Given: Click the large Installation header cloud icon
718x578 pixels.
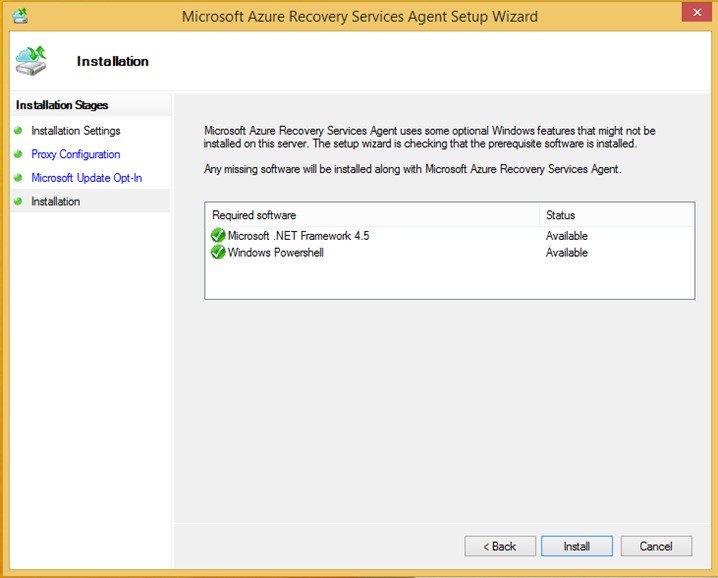Looking at the screenshot, I should [31, 60].
